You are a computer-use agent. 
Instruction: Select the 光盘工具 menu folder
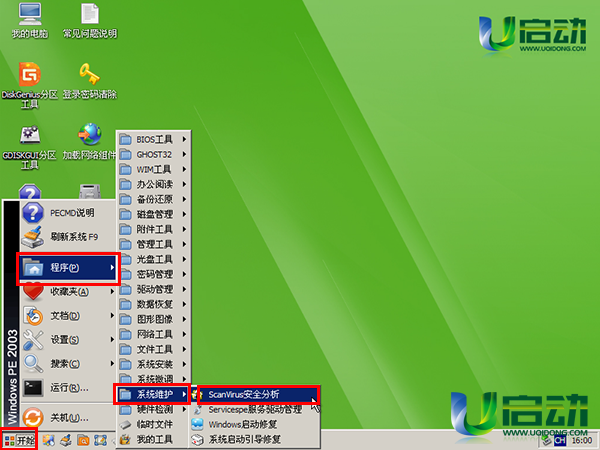click(153, 259)
